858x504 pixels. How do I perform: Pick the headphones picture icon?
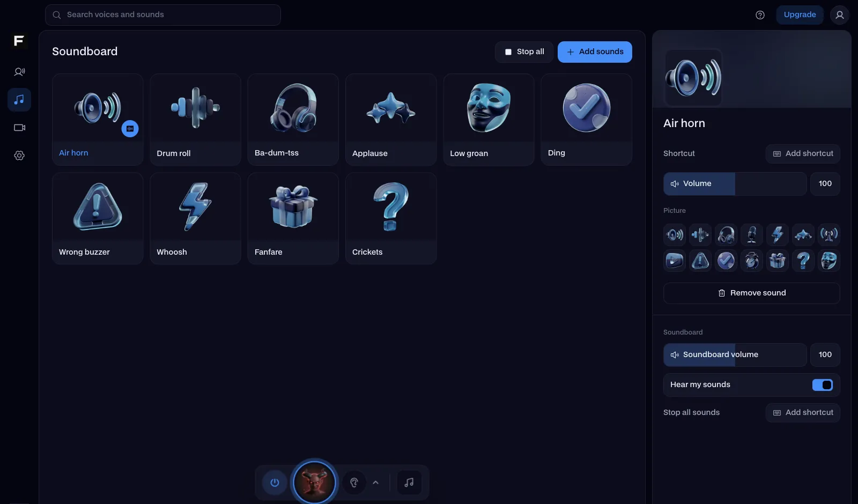pyautogui.click(x=726, y=235)
